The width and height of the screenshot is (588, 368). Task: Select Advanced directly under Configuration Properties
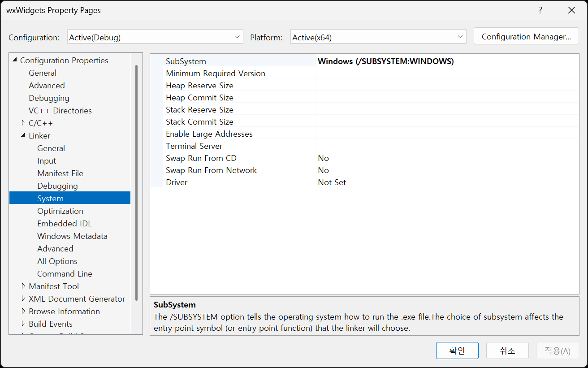(47, 86)
